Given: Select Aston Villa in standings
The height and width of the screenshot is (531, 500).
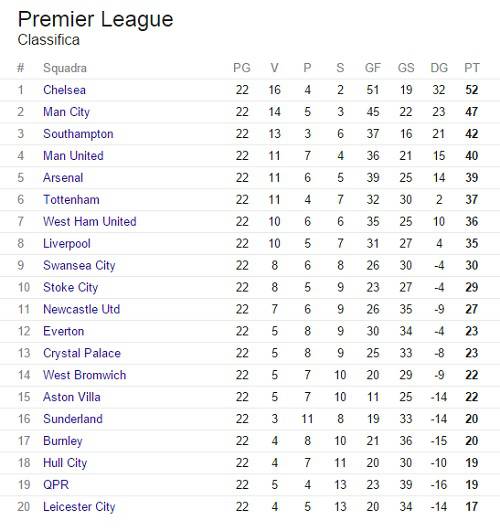Looking at the screenshot, I should 72,397.
